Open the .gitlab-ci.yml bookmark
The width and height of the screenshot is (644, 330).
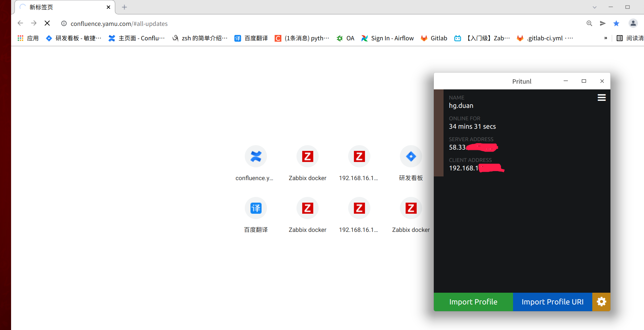coord(545,38)
